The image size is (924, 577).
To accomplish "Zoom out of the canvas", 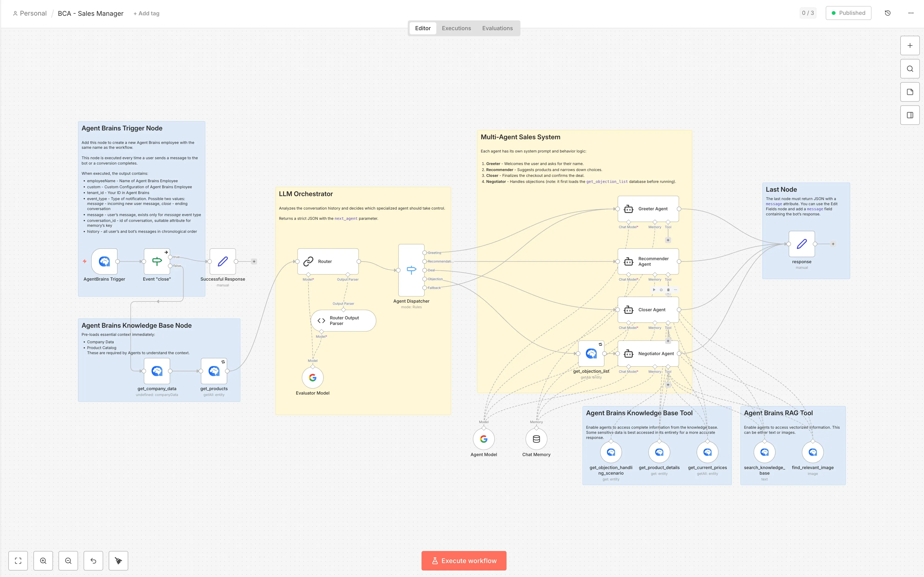I will (x=68, y=561).
